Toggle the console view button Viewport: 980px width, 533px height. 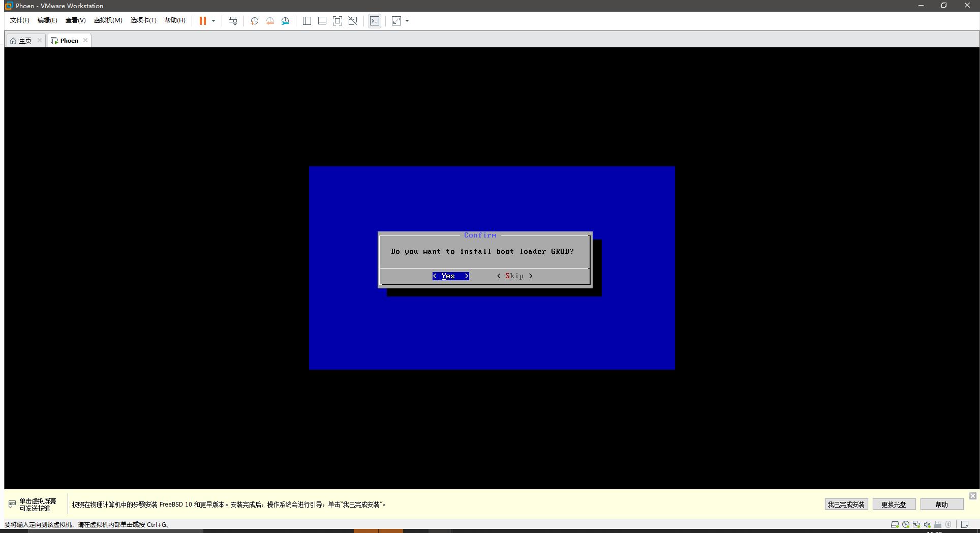click(x=374, y=21)
